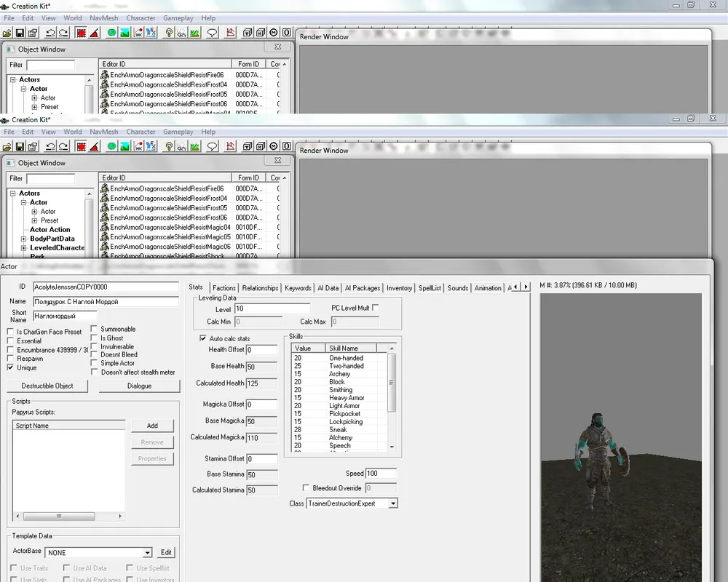Screen dimensions: 728x582
Task: Click the green grass icon in lower toolbar
Action: 195,146
